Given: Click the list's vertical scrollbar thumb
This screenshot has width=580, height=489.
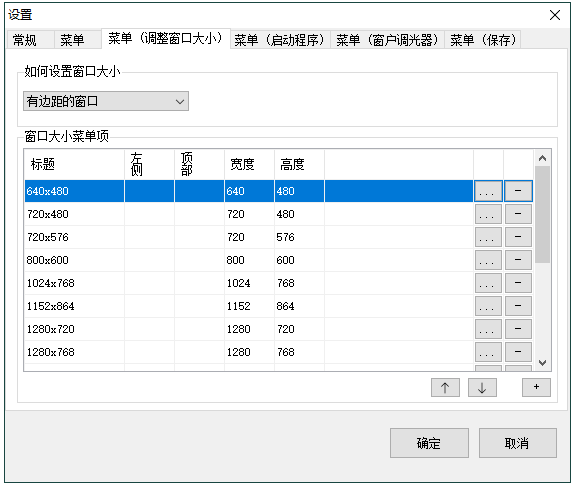Looking at the screenshot, I should 543,215.
